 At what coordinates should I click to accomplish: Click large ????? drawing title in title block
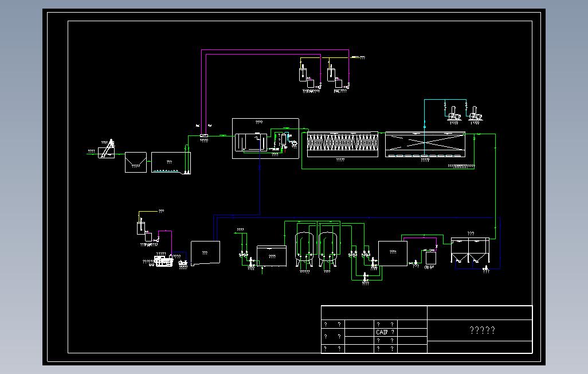[x=482, y=330]
